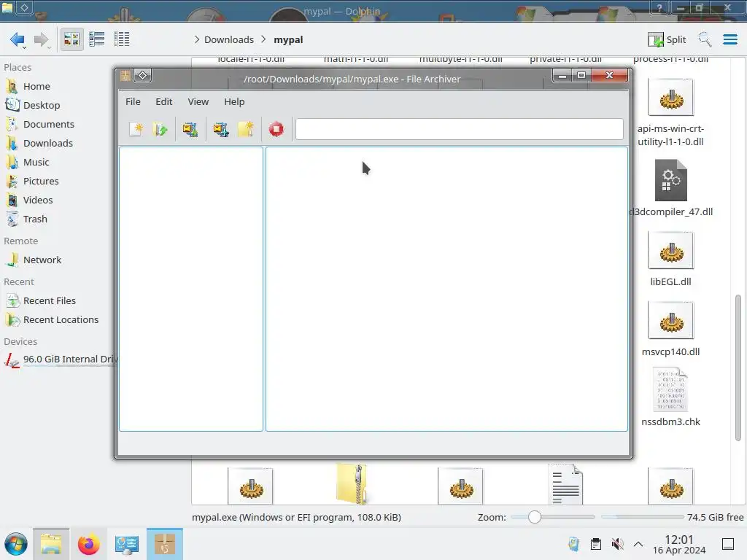Click the 74.5 GiB free space bar
This screenshot has height=560, width=747.
point(642,517)
